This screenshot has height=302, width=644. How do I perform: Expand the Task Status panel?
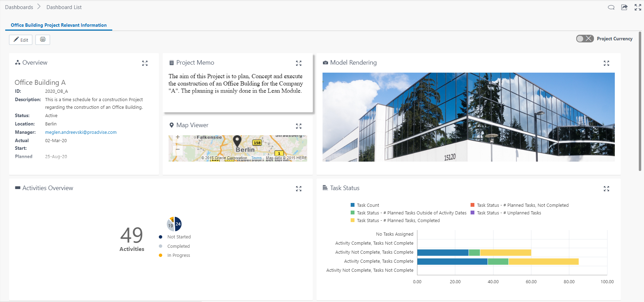pyautogui.click(x=606, y=189)
